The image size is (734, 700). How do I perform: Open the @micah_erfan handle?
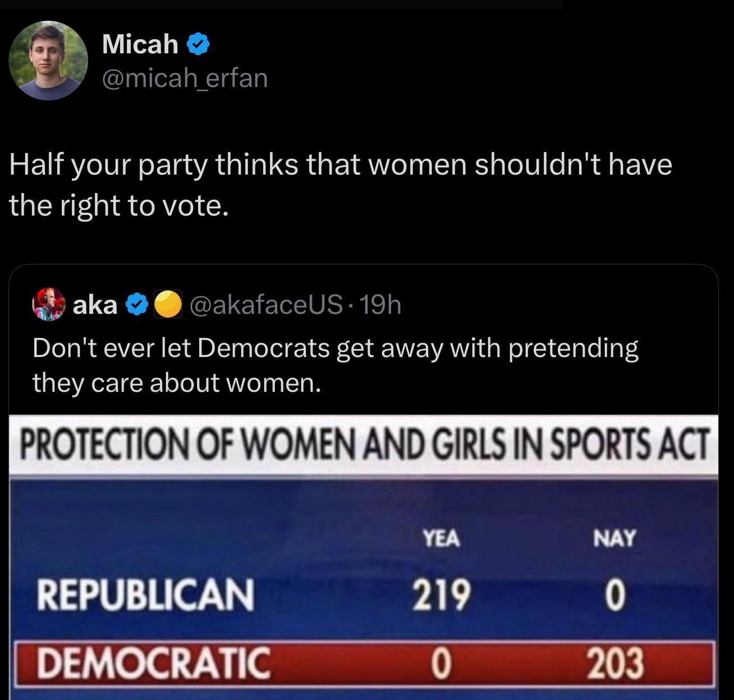click(x=185, y=78)
